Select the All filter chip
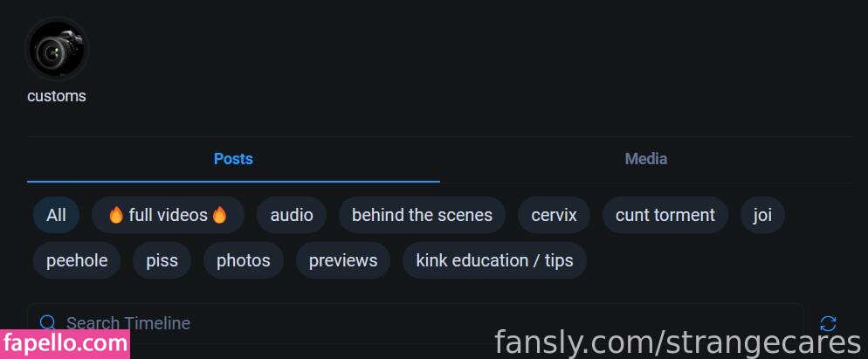Image resolution: width=868 pixels, height=359 pixels. 57,215
